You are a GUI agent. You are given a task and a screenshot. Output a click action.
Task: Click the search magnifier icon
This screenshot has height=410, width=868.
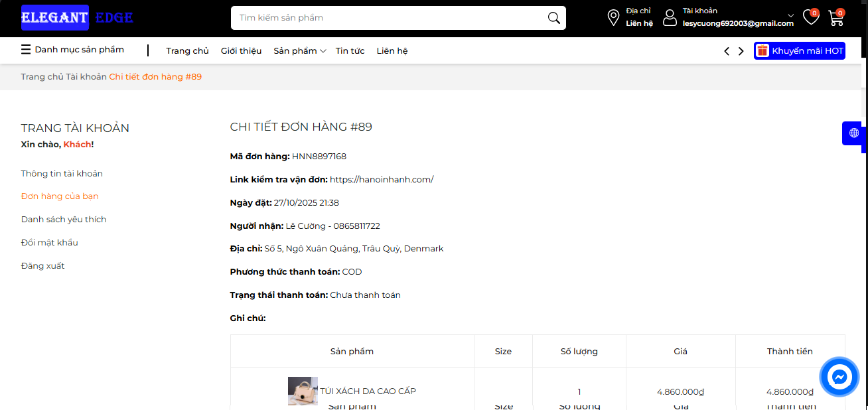[553, 18]
